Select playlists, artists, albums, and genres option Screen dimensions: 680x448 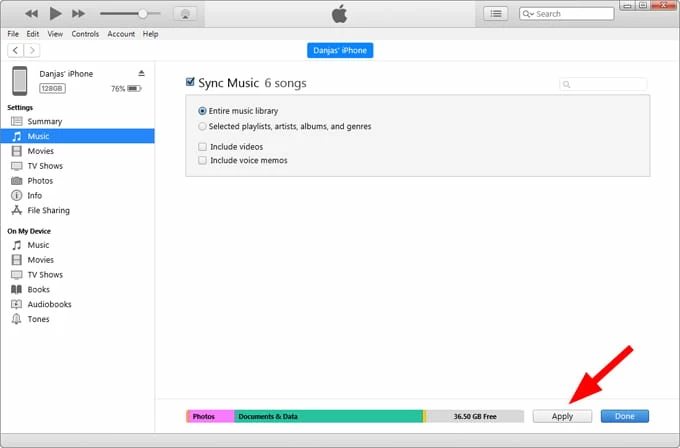[203, 126]
